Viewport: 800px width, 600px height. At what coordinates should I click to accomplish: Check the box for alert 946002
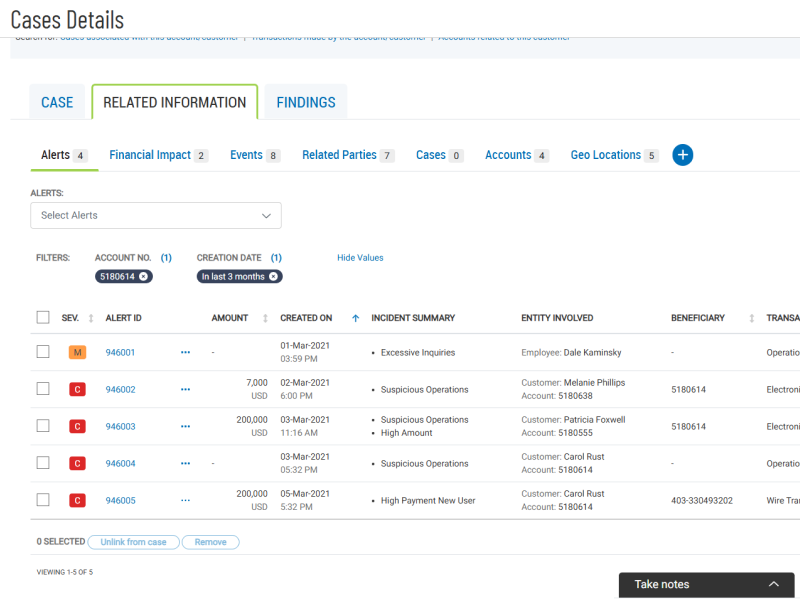click(43, 389)
